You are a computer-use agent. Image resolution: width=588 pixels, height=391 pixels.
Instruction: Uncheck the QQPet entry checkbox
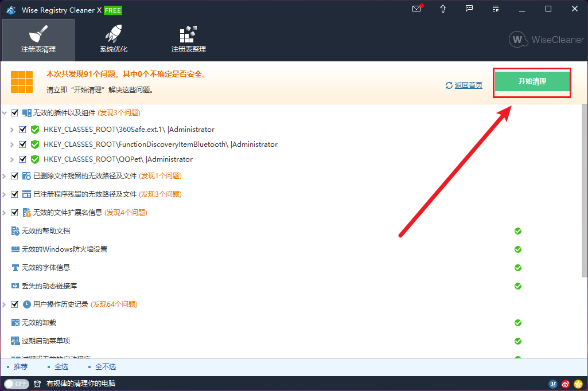point(22,159)
